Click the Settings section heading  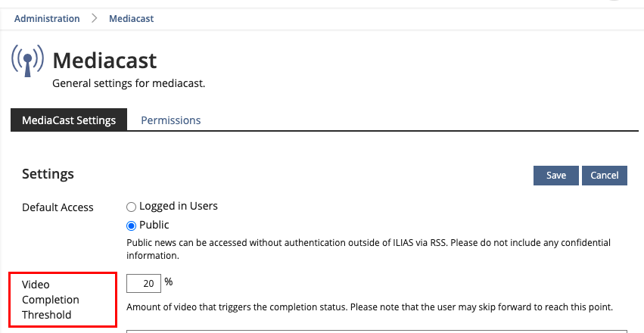click(48, 174)
